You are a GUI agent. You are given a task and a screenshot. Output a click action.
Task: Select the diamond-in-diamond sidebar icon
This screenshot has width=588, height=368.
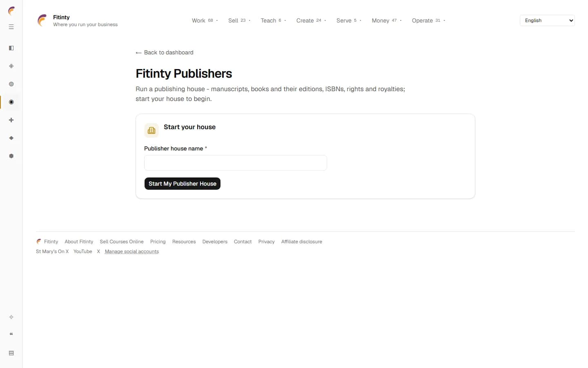click(11, 66)
